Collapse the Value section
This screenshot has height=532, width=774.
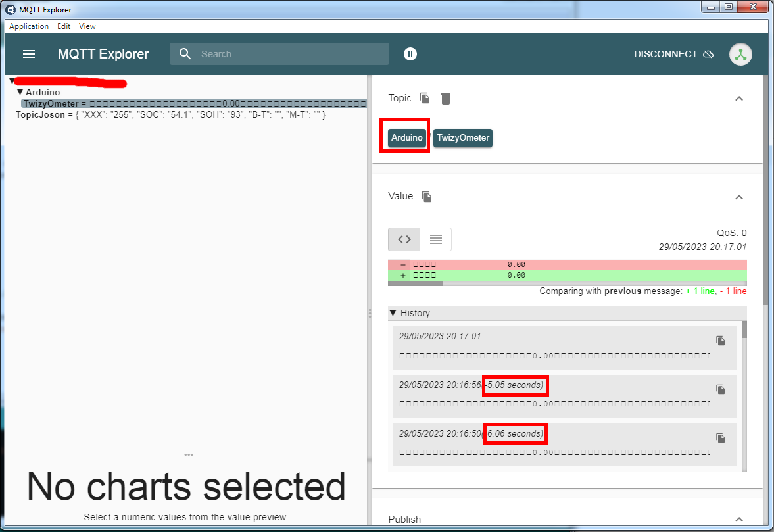pyautogui.click(x=738, y=197)
